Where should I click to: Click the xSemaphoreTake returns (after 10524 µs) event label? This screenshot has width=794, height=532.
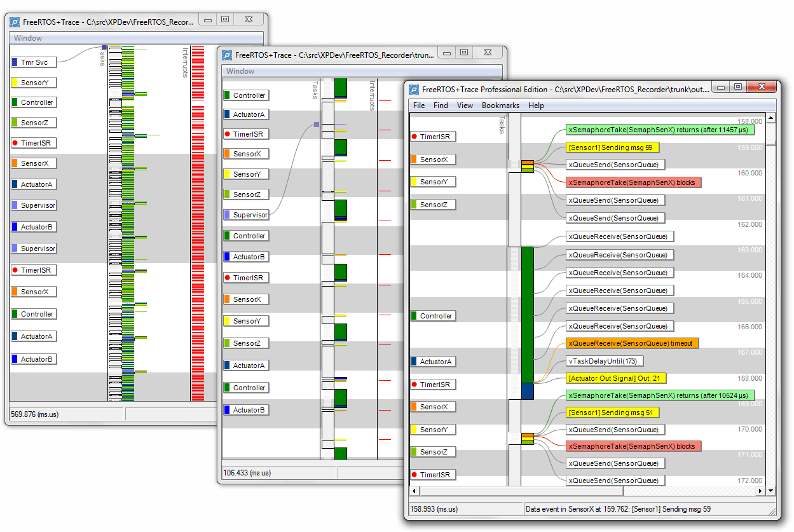point(660,395)
